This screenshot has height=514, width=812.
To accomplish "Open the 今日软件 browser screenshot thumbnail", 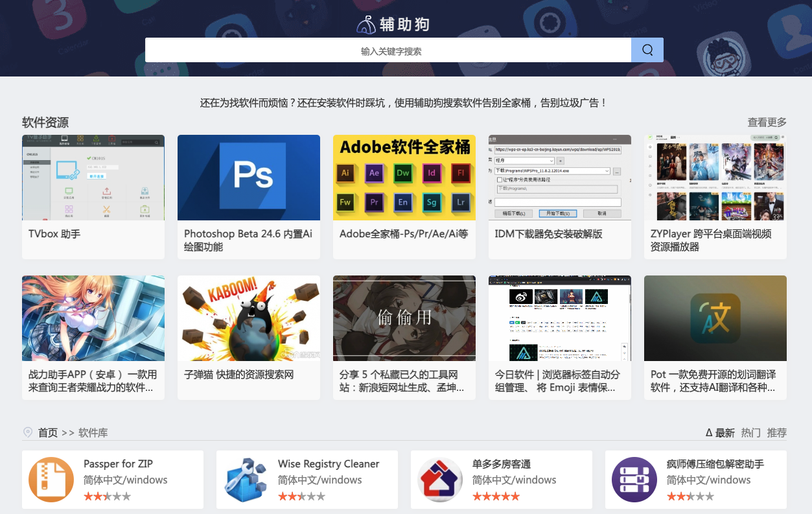I will (560, 318).
